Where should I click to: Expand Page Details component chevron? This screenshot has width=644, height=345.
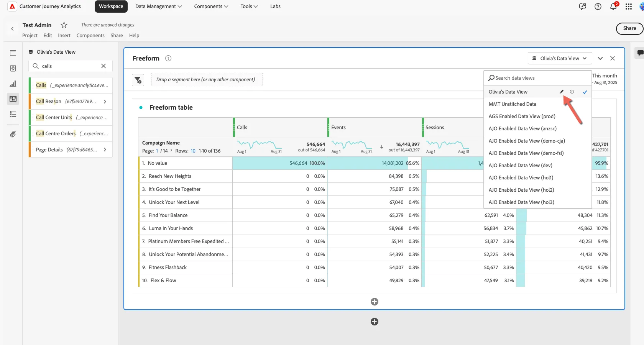tap(105, 150)
